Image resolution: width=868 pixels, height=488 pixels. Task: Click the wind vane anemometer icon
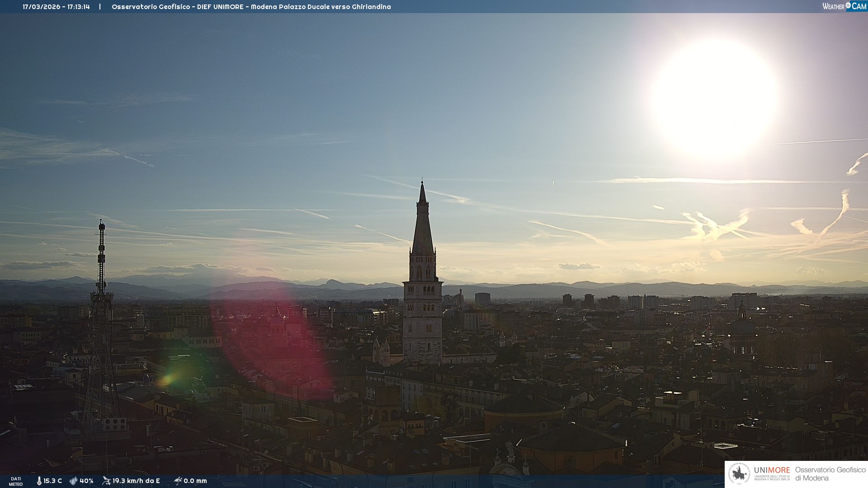tap(106, 481)
